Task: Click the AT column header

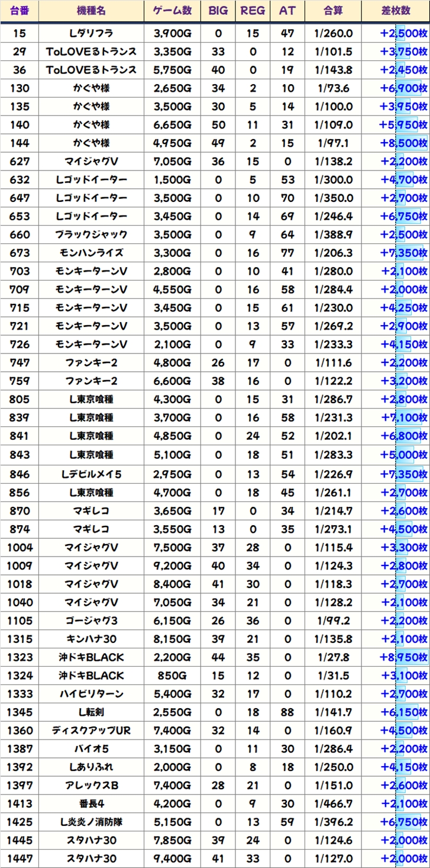Action: tap(287, 11)
